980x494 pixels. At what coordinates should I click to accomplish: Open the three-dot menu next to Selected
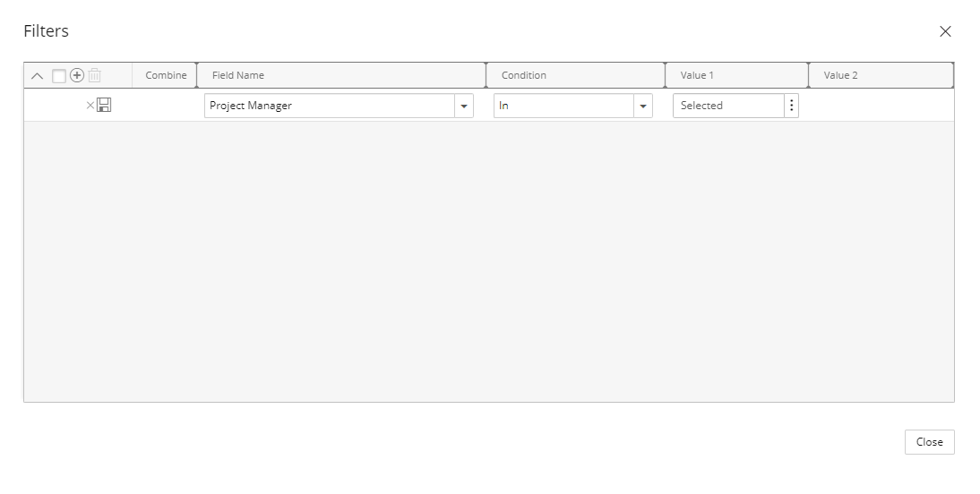[x=791, y=106]
